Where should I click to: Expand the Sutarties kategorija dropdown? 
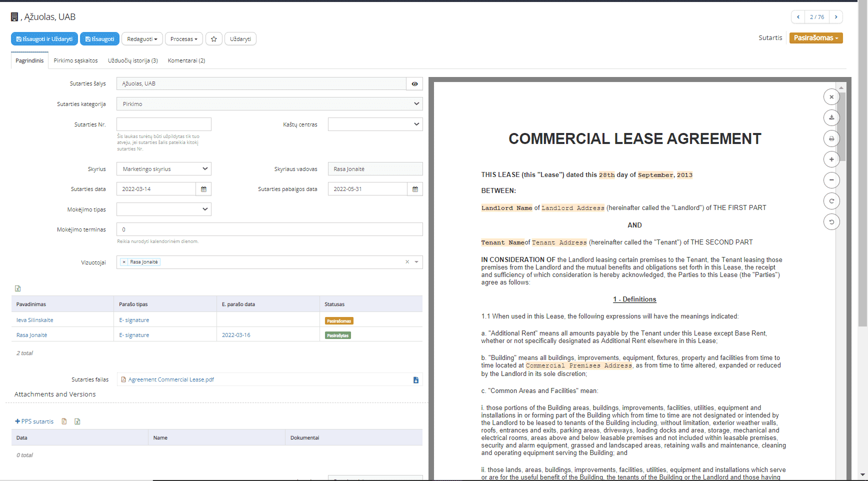[269, 104]
